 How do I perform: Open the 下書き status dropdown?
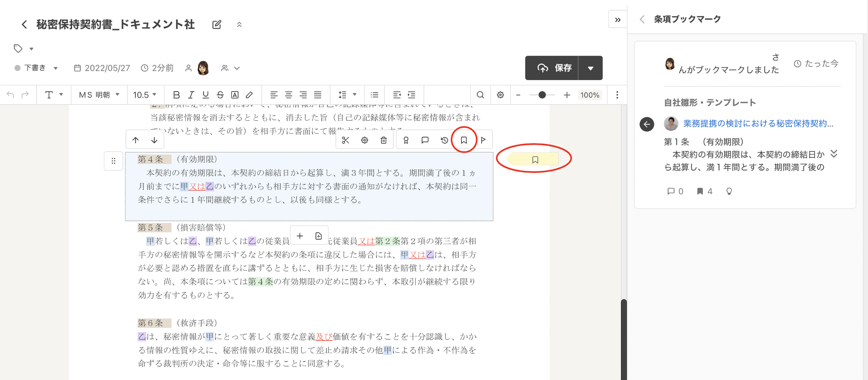pyautogui.click(x=37, y=68)
